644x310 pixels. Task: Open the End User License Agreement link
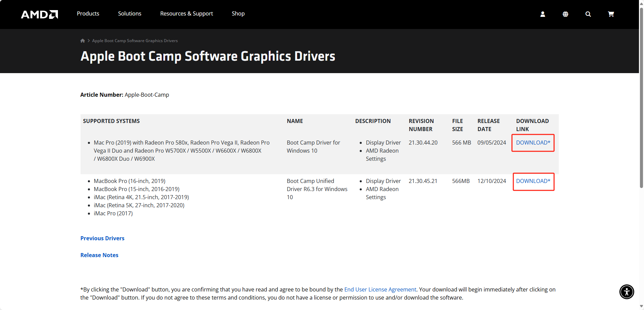tap(380, 289)
